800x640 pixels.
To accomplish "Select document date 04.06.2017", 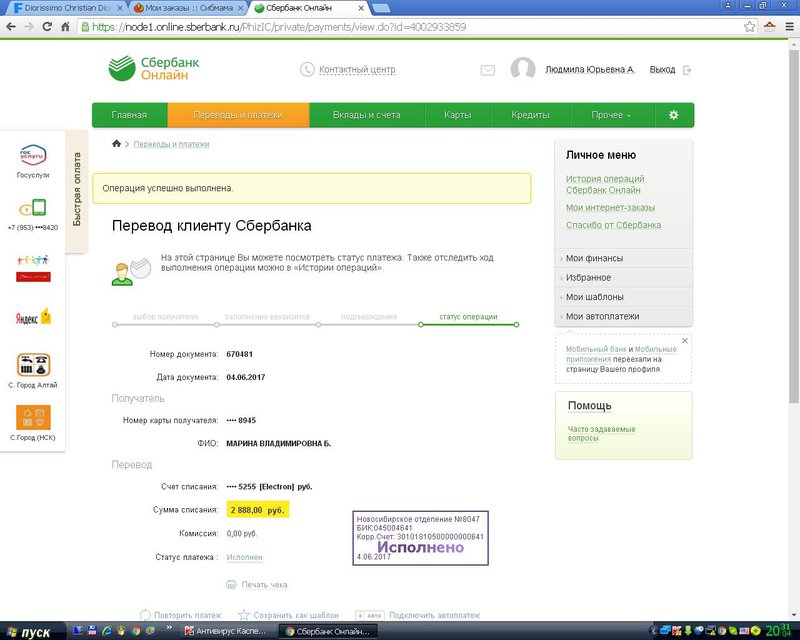I will (x=246, y=377).
